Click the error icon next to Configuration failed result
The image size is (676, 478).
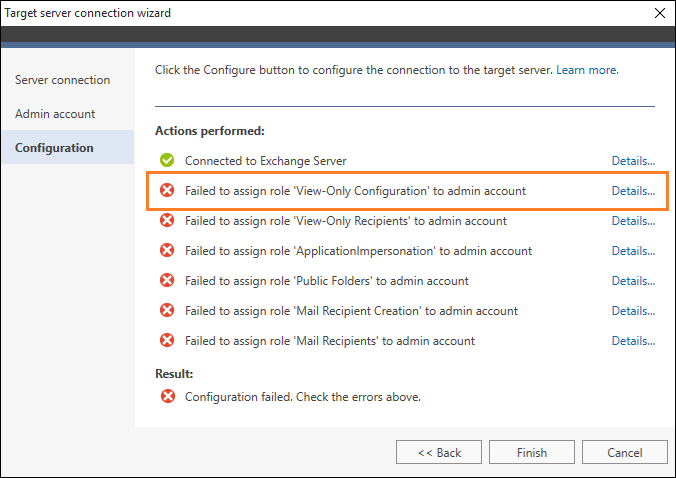click(168, 396)
